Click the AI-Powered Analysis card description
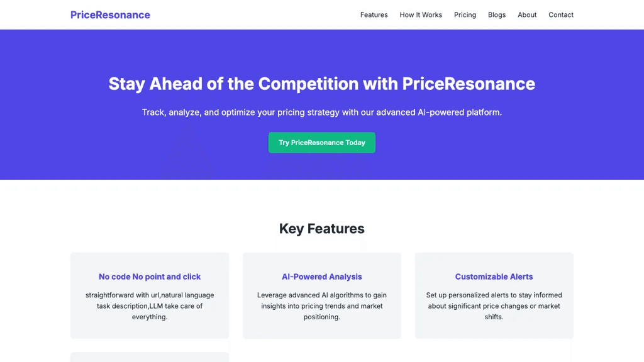 (321, 306)
